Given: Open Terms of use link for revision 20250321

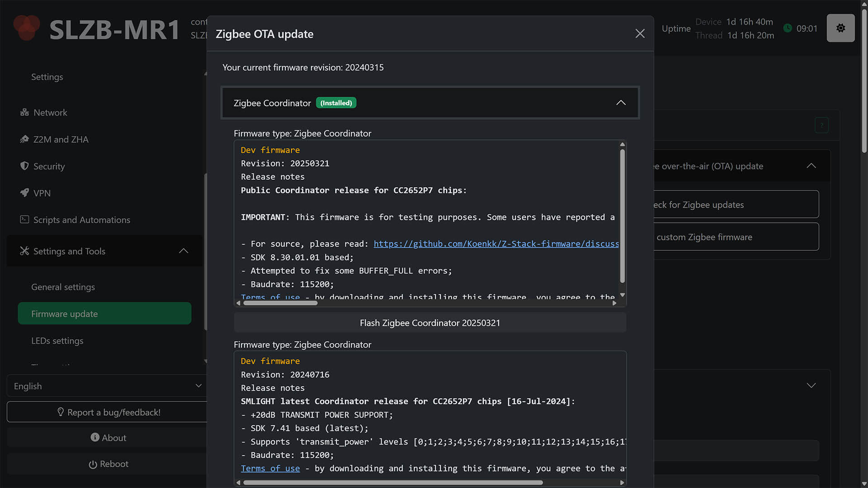Looking at the screenshot, I should [270, 297].
